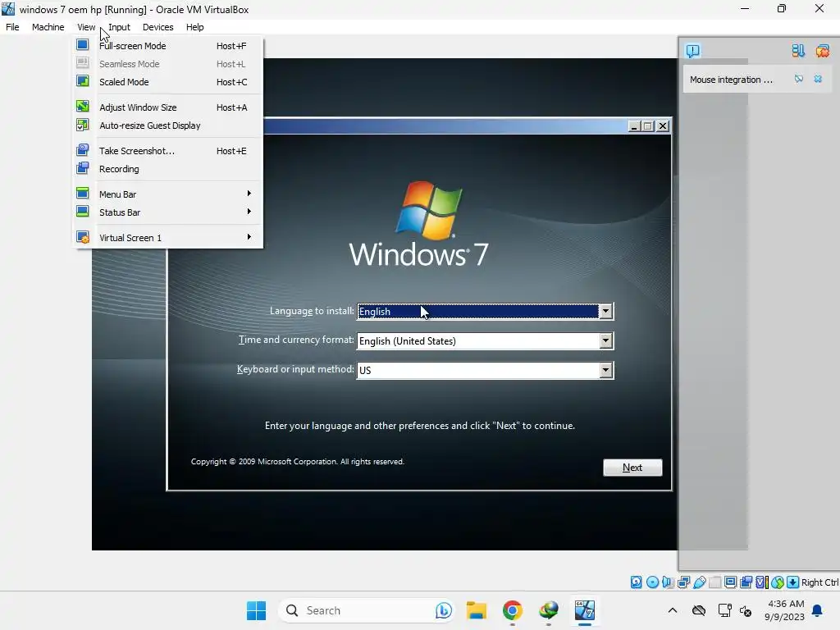Click the delete all notifications icon
The height and width of the screenshot is (630, 840).
pos(822,51)
